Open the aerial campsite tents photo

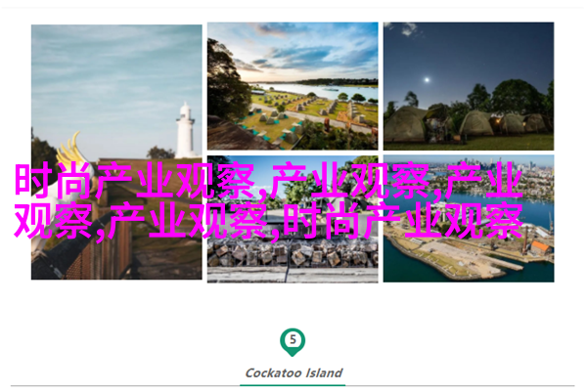pyautogui.click(x=293, y=86)
